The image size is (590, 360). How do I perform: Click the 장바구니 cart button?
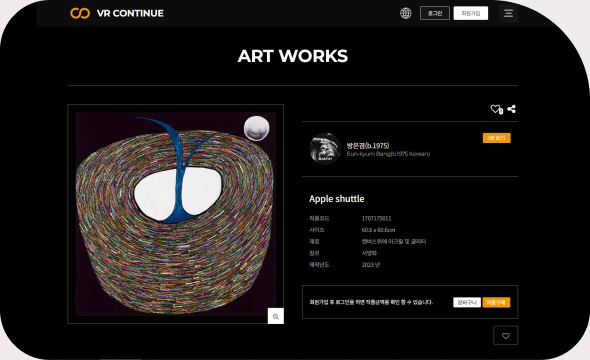467,302
